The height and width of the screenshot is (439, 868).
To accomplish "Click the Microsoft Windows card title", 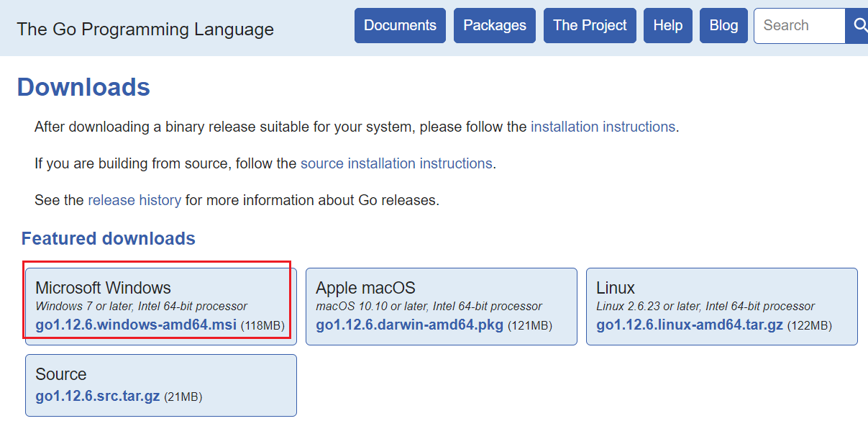I will pos(103,288).
